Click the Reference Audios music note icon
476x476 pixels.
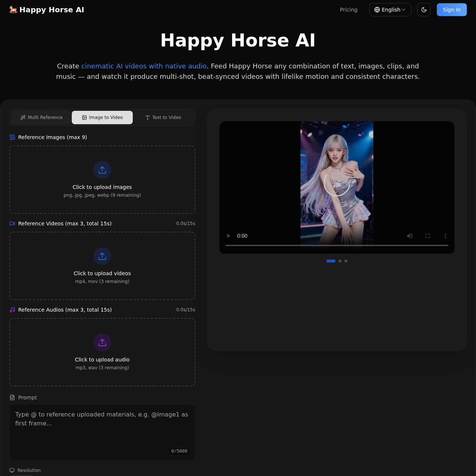tap(12, 310)
